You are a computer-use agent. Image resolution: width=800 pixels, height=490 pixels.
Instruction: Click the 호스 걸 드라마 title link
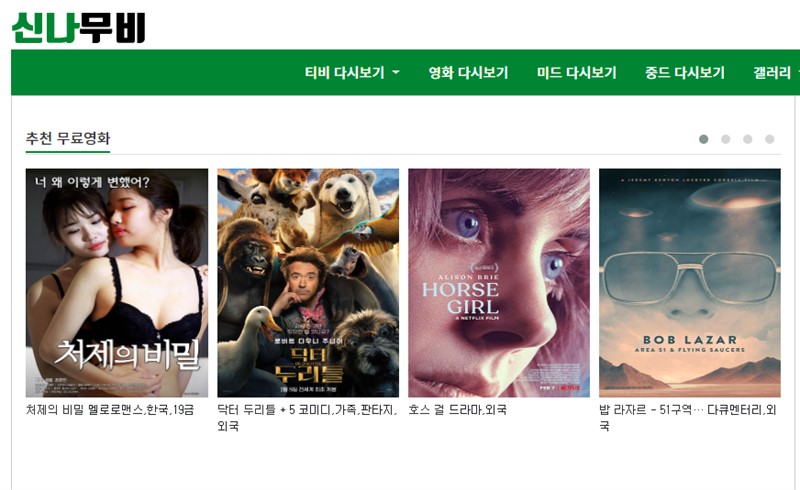(458, 410)
